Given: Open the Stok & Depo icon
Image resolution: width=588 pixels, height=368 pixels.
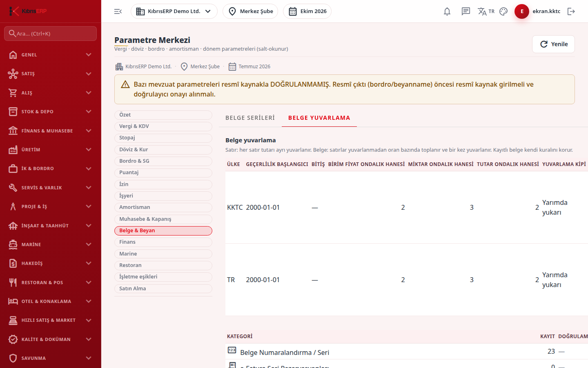Looking at the screenshot, I should pyautogui.click(x=13, y=112).
